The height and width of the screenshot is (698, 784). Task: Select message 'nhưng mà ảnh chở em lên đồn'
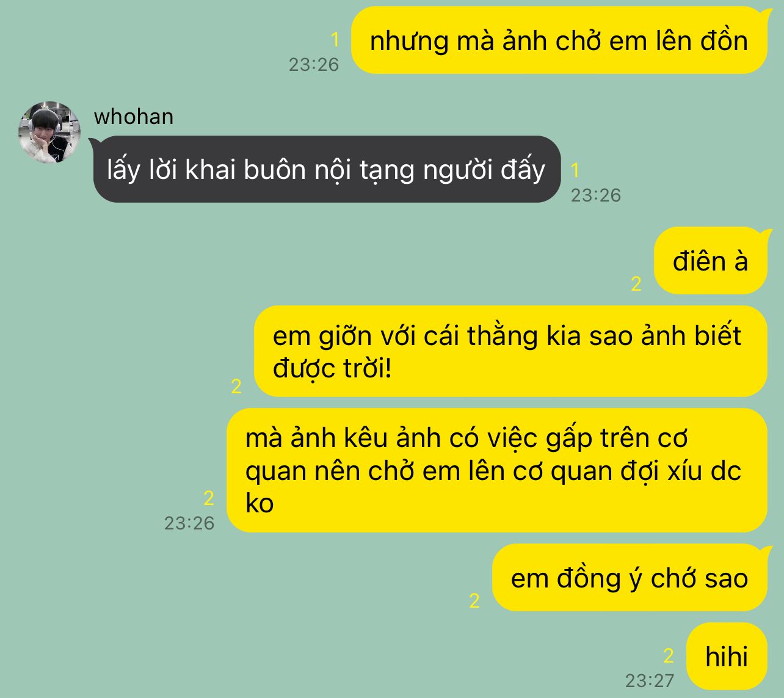coord(559,40)
